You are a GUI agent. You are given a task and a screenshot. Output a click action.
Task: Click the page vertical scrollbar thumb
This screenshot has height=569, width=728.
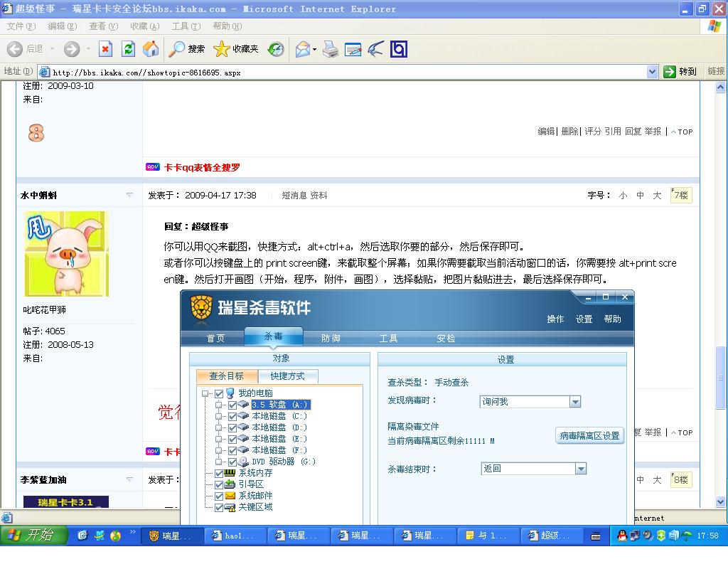point(720,378)
